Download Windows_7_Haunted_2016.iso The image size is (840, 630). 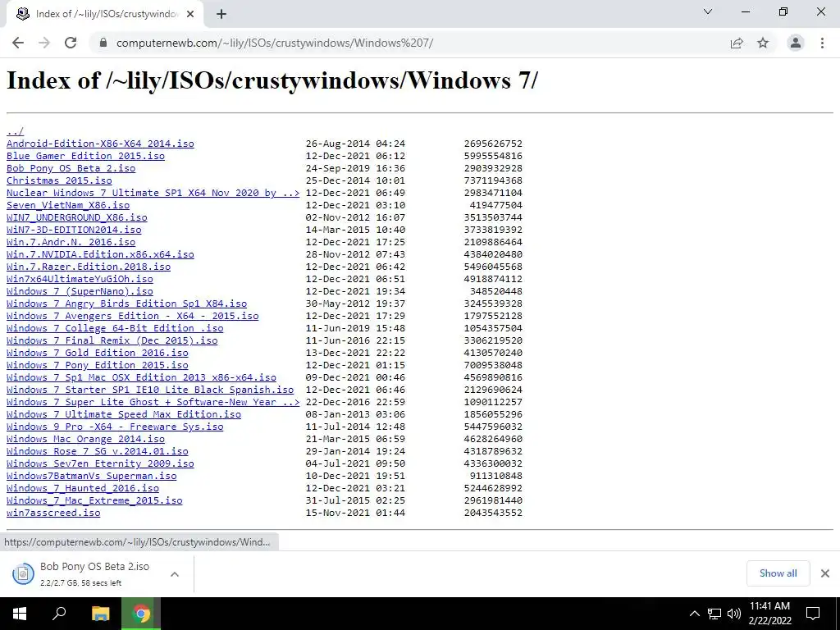[x=83, y=489]
